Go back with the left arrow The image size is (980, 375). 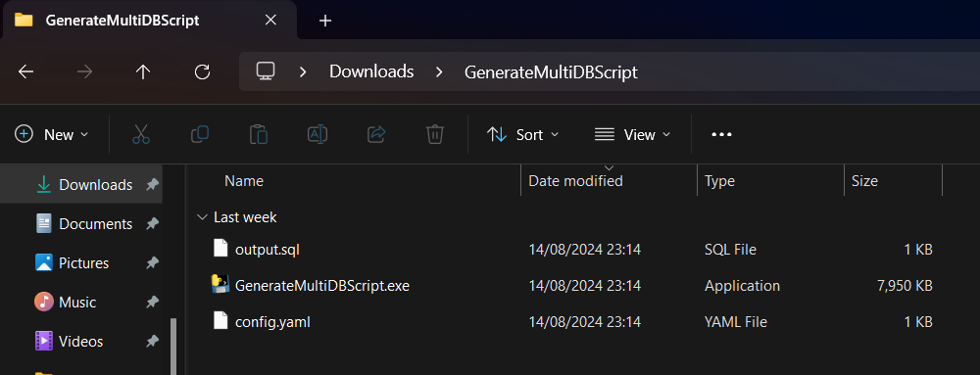25,71
